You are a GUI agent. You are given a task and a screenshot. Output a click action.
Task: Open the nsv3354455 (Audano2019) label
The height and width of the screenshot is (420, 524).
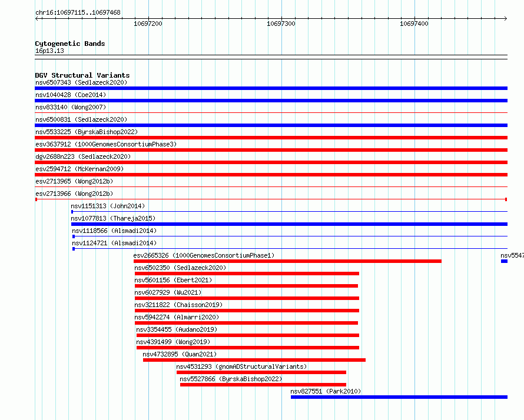point(177,329)
